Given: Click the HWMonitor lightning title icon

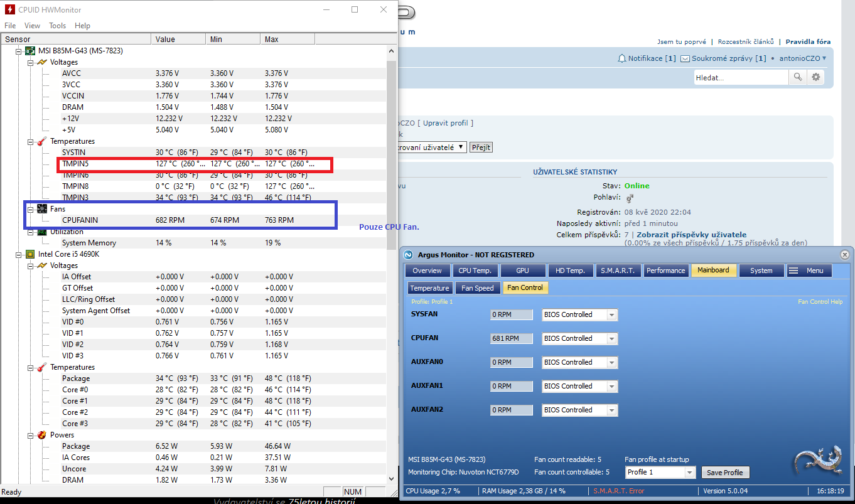Looking at the screenshot, I should click(11, 9).
